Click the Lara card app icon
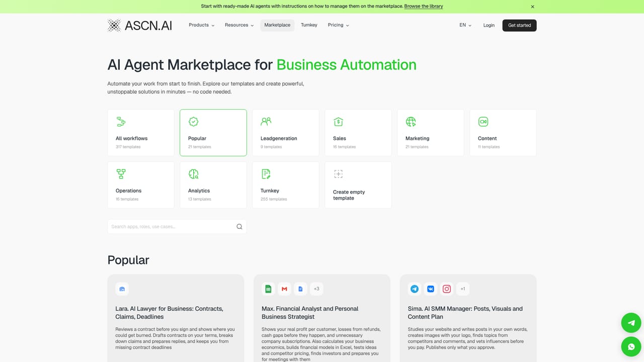The width and height of the screenshot is (644, 362). pyautogui.click(x=122, y=289)
